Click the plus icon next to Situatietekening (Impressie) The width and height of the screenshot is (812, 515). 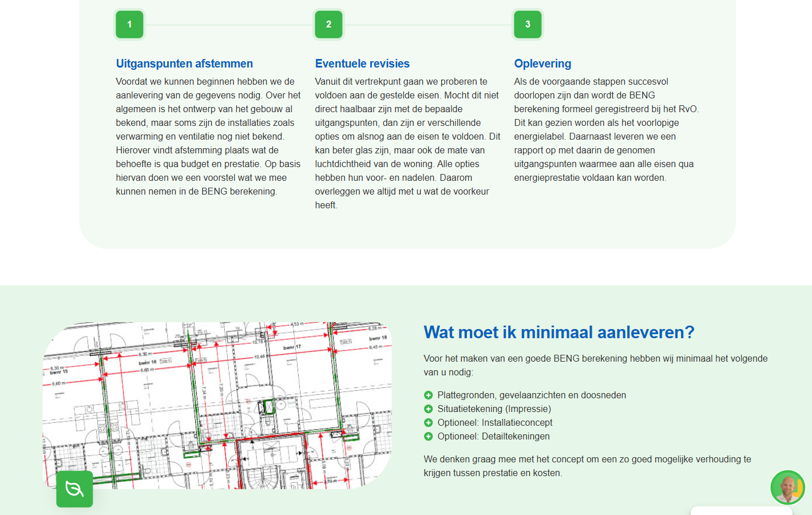click(x=428, y=409)
